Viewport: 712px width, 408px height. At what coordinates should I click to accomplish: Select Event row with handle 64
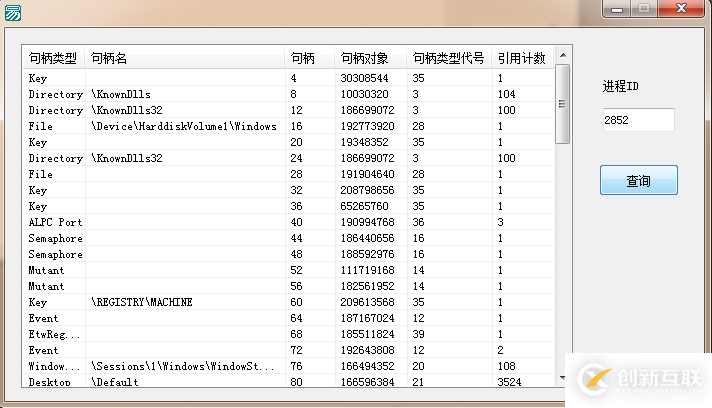pos(288,318)
